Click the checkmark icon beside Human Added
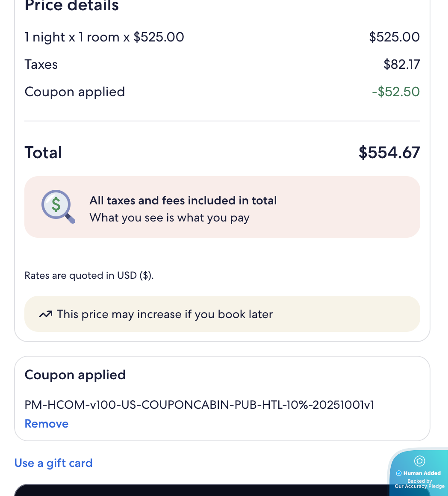 [x=399, y=473]
